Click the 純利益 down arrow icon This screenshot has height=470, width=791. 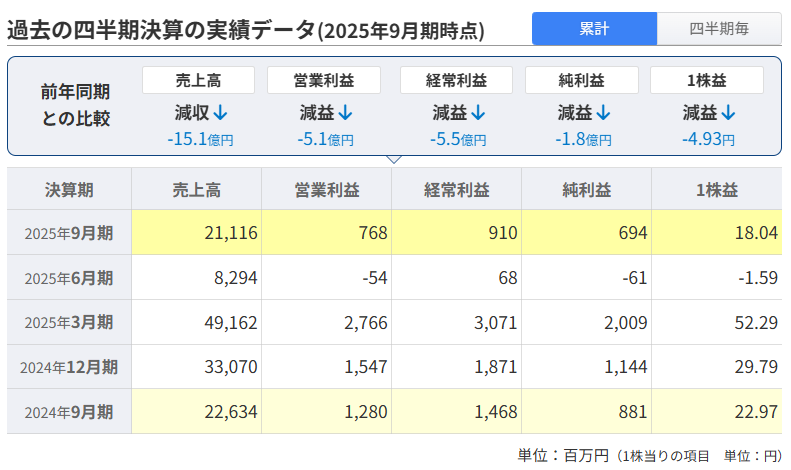click(x=605, y=113)
